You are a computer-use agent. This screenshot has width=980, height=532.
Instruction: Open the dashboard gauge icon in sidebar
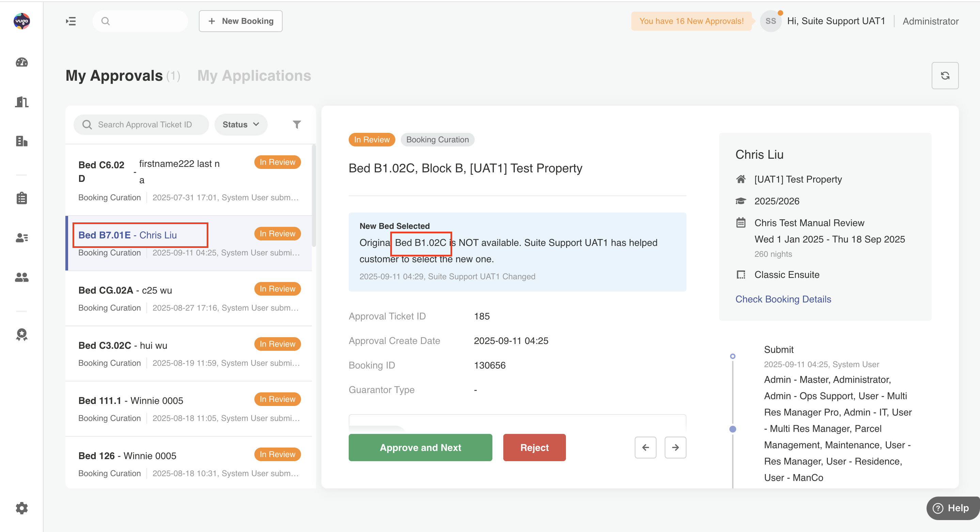[22, 62]
